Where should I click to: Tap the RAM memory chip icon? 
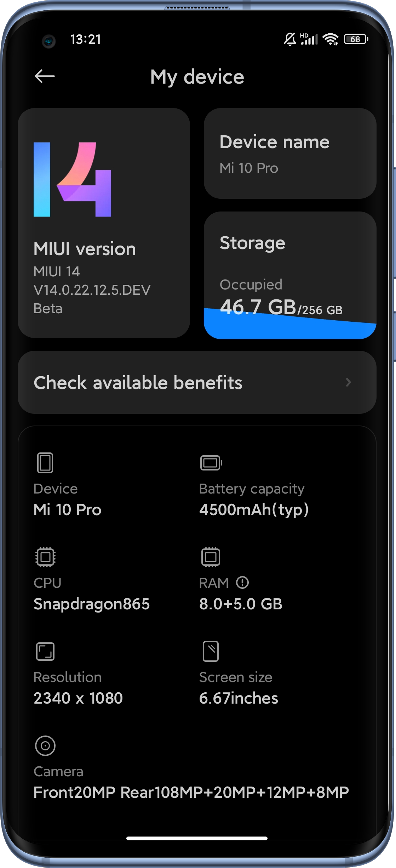[x=211, y=557]
